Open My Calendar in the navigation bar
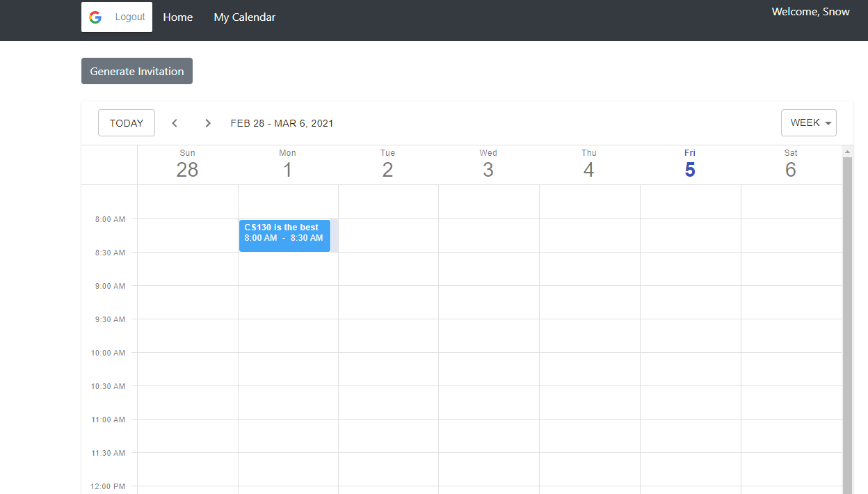This screenshot has width=868, height=494. (245, 17)
